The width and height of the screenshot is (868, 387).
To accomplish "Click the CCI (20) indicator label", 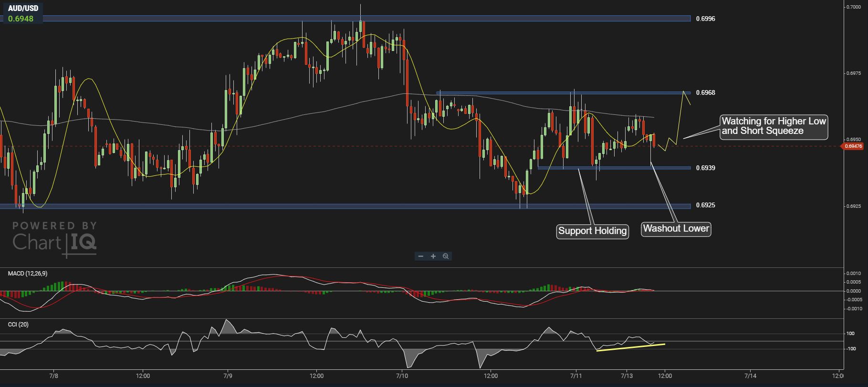I will point(18,325).
